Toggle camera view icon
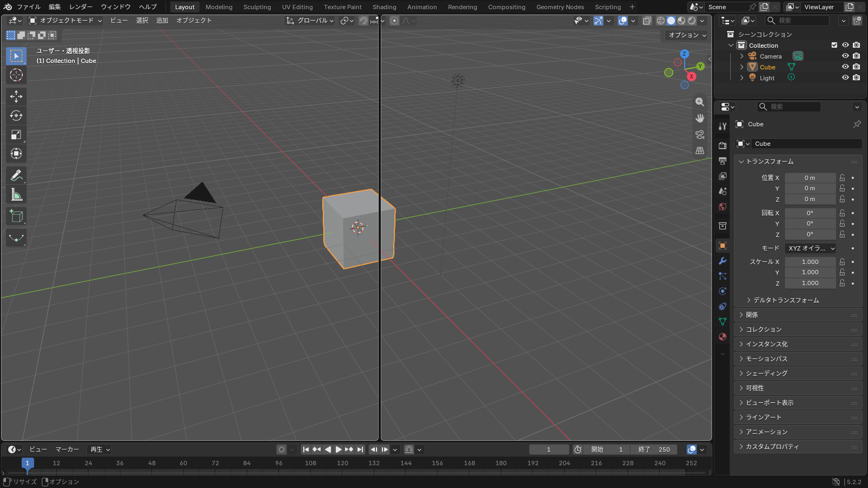 coord(700,134)
